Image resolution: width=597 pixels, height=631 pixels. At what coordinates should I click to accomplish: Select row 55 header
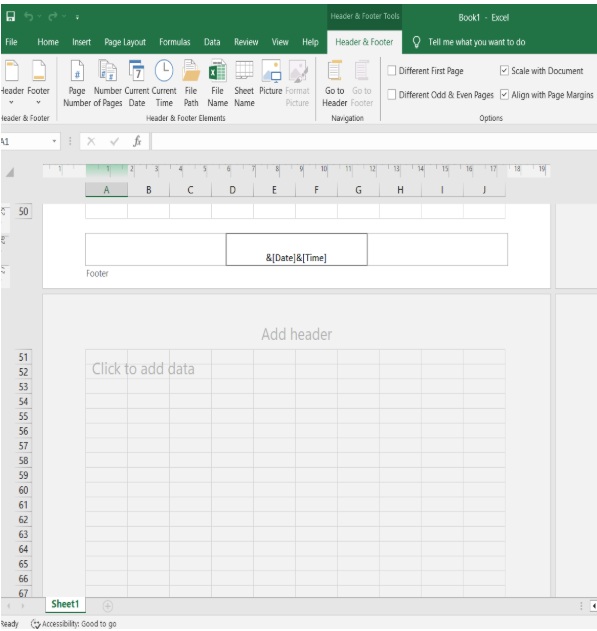click(x=23, y=416)
